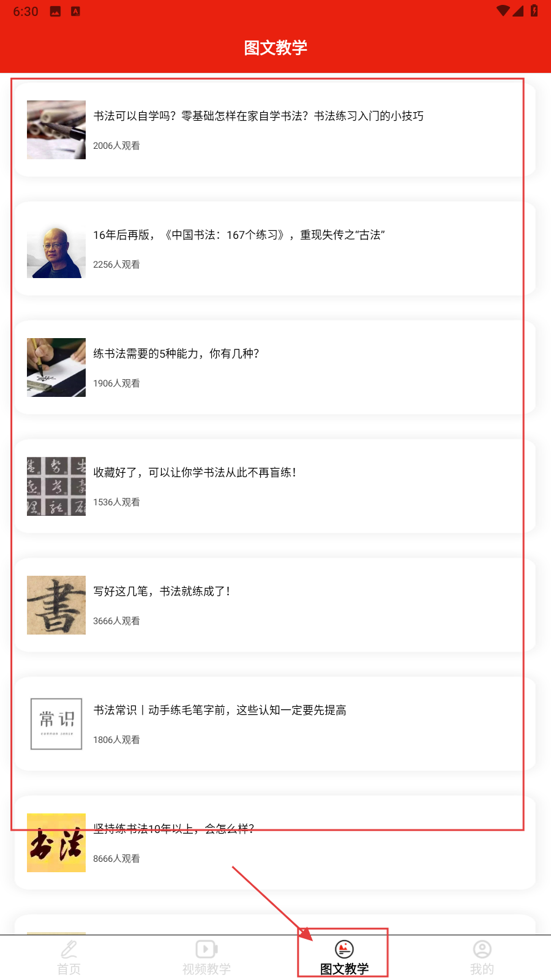The image size is (551, 980).
Task: Open the old man portrait thumbnail
Action: [56, 249]
